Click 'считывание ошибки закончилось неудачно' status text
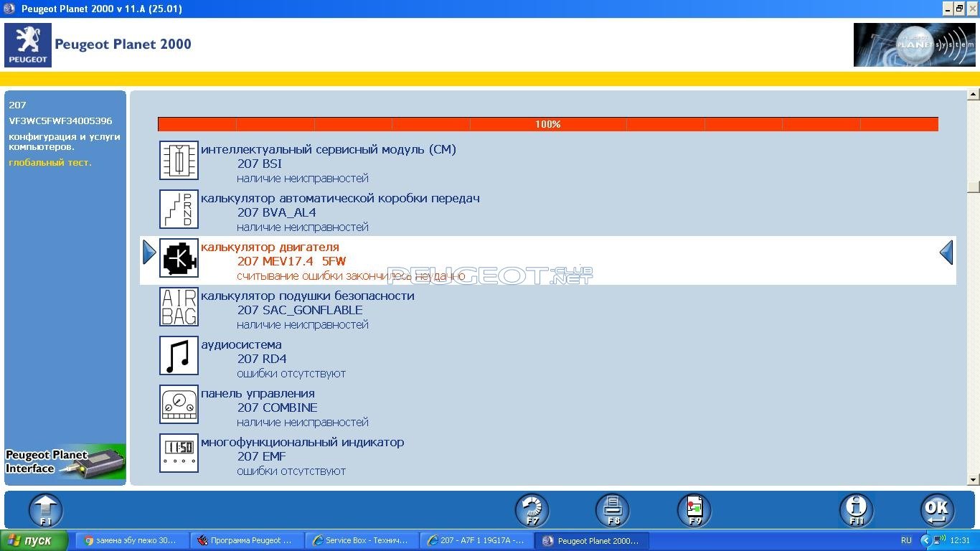This screenshot has width=980, height=551. coord(351,276)
